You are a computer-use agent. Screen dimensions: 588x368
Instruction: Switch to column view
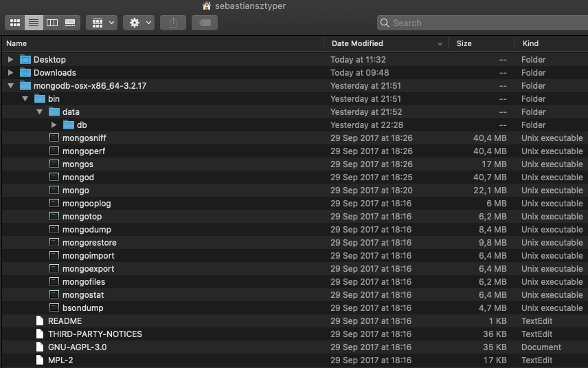click(52, 23)
